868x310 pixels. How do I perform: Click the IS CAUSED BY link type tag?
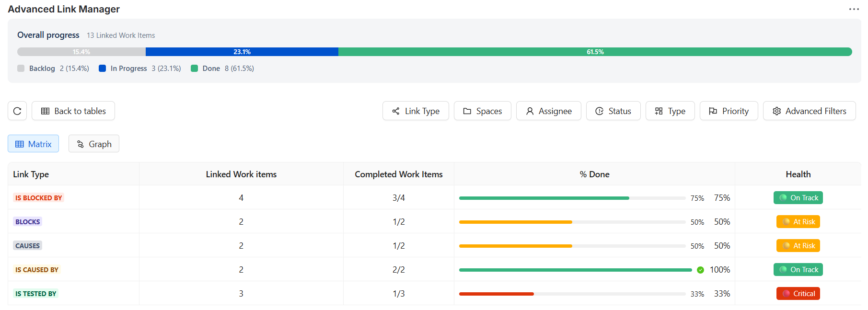(x=37, y=270)
